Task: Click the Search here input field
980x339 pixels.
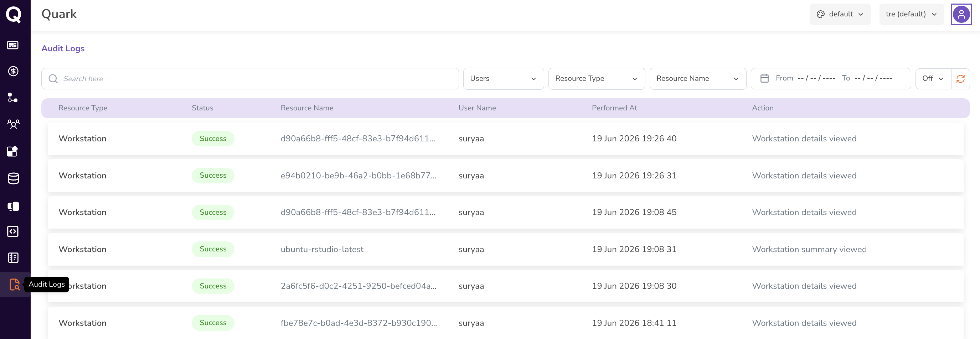Action: [x=250, y=79]
